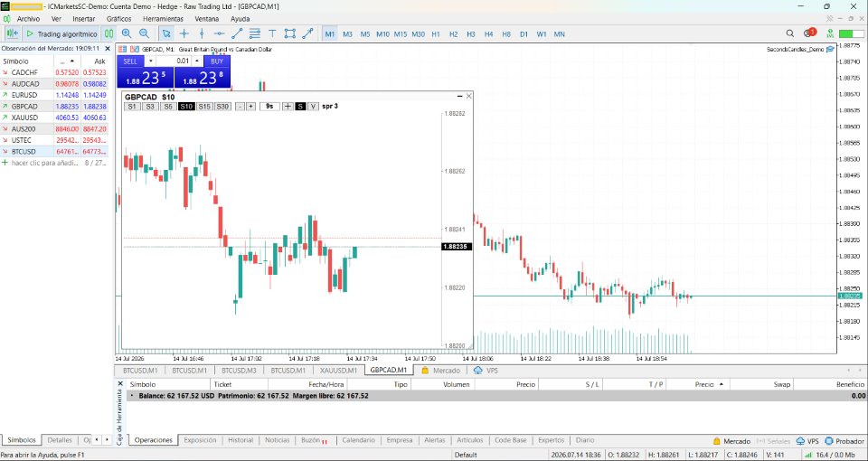Open the Gráficos menu
The width and height of the screenshot is (868, 461).
pos(119,19)
